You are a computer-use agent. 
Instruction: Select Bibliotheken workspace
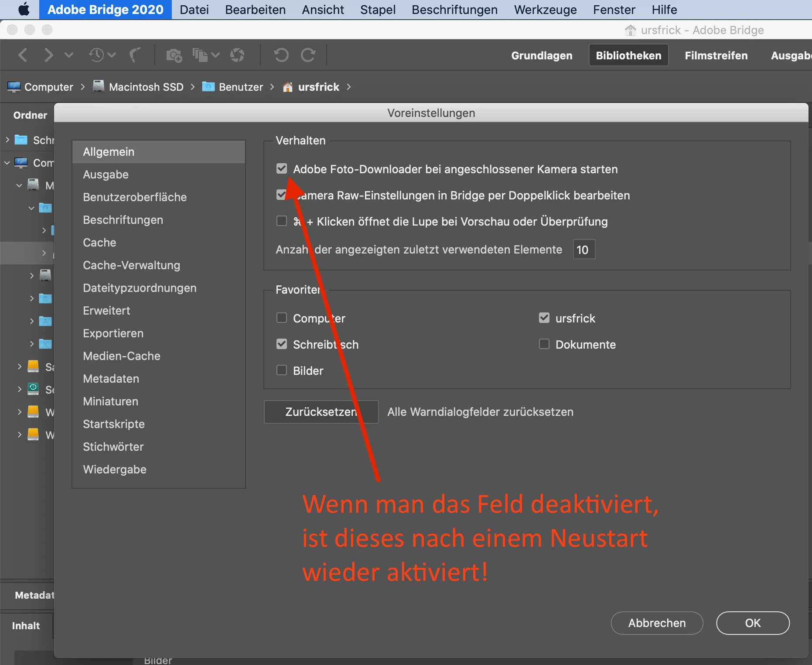(628, 55)
